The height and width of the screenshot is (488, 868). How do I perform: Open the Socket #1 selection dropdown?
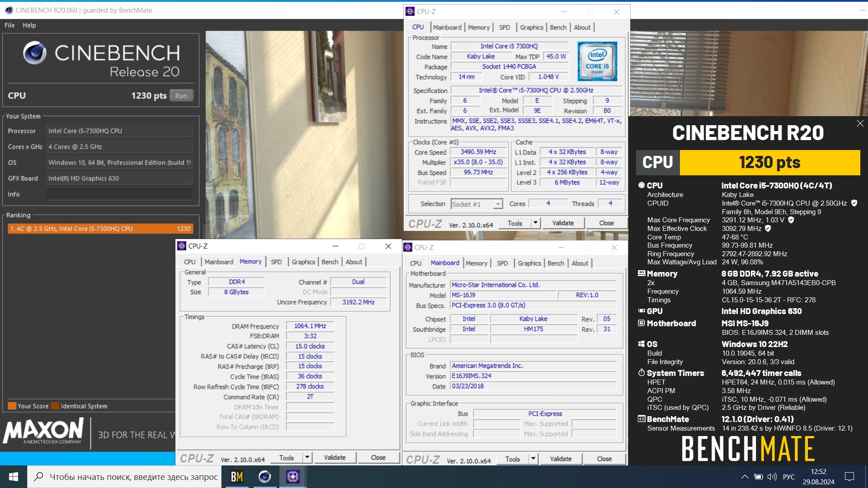tap(476, 204)
